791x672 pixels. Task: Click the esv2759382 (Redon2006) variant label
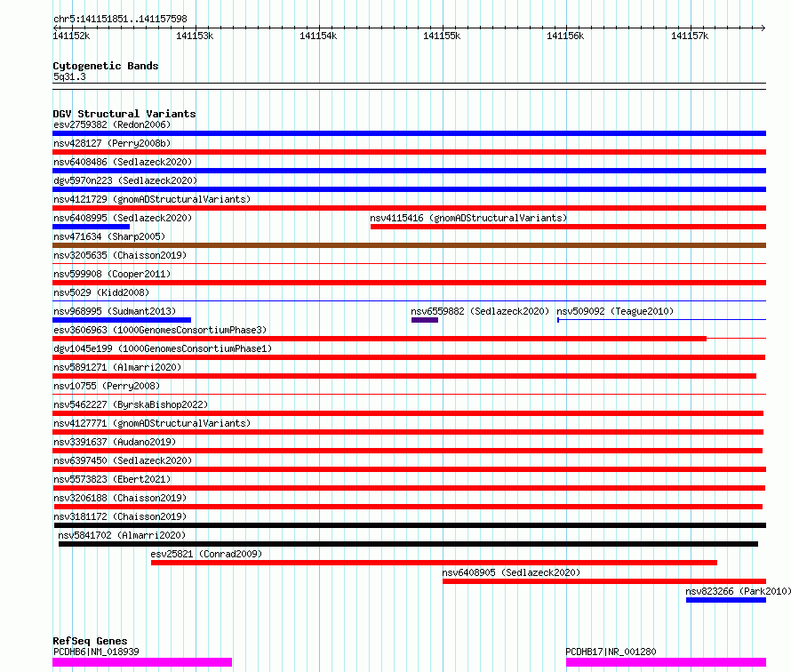coord(112,124)
